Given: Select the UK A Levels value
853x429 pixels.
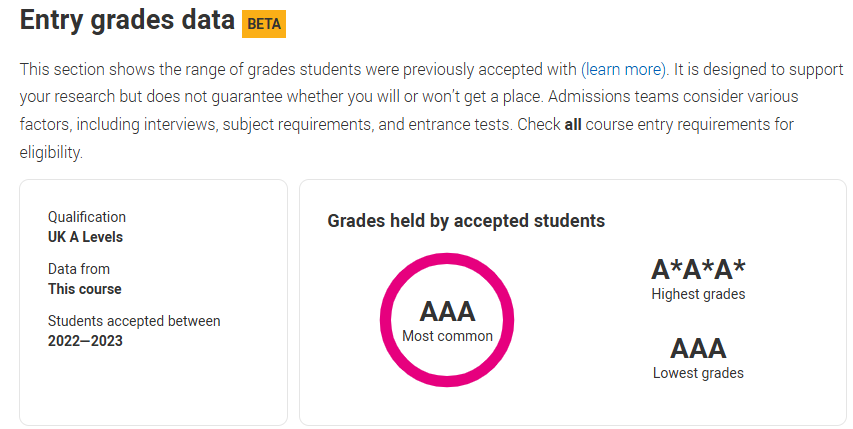Looking at the screenshot, I should point(85,237).
